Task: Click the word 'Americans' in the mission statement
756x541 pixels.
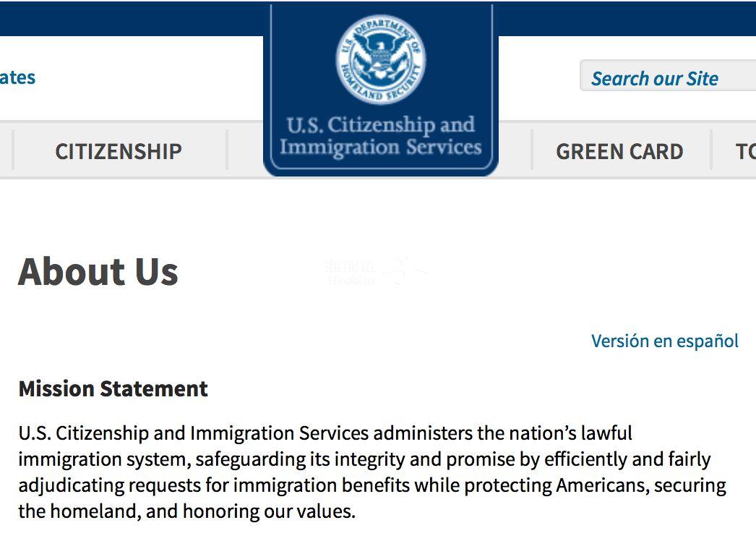Action: (x=602, y=485)
